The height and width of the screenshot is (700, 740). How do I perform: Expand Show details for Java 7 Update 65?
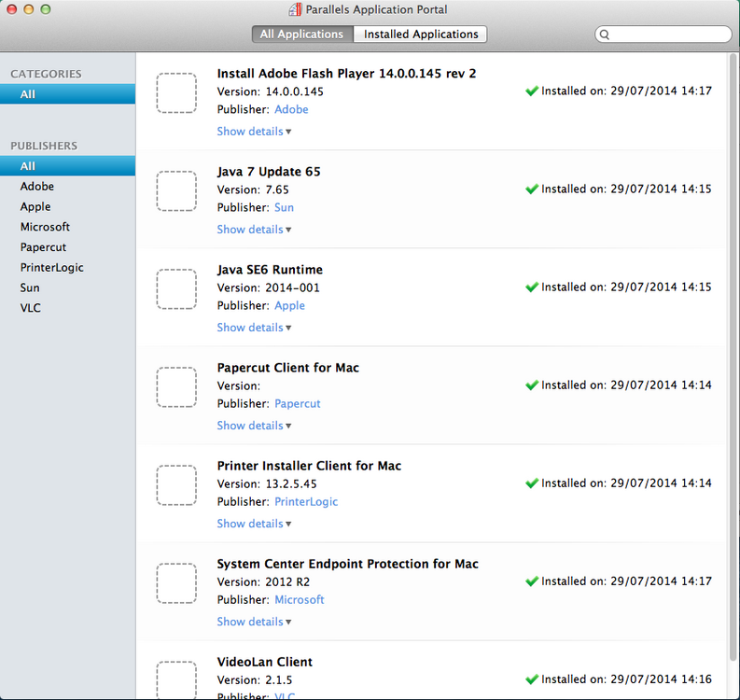coord(254,230)
